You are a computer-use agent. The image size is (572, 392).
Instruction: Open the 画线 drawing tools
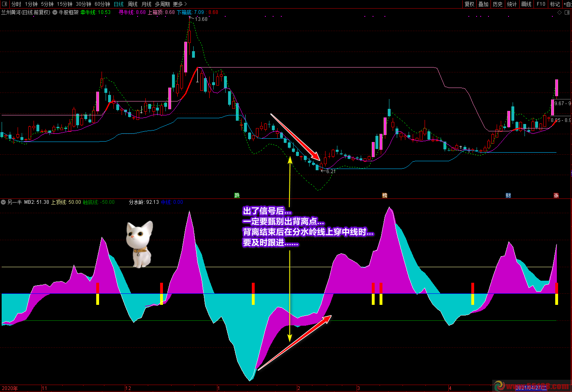(x=526, y=4)
